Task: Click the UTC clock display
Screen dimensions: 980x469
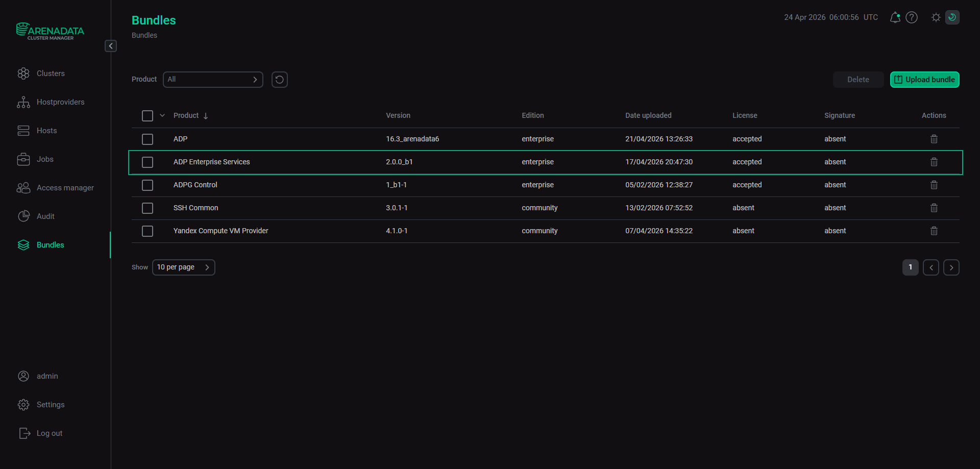Action: [x=831, y=17]
